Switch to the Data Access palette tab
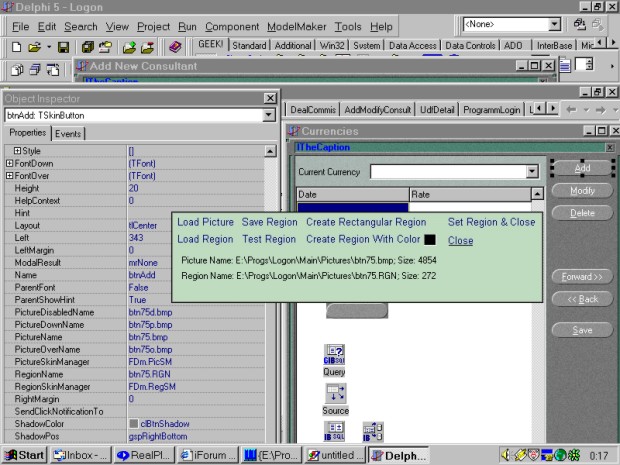The height and width of the screenshot is (465, 620). pos(412,46)
